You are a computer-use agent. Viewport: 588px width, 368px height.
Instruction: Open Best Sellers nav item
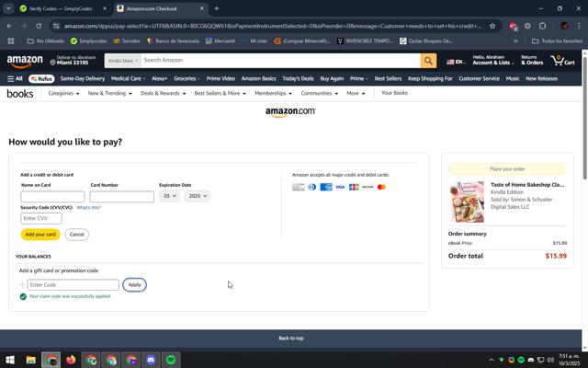click(388, 78)
